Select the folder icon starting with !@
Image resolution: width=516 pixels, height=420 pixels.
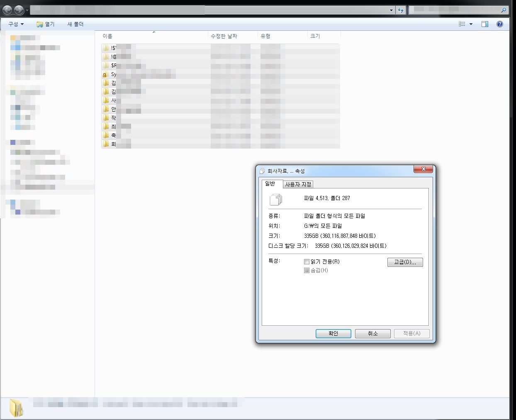[106, 56]
